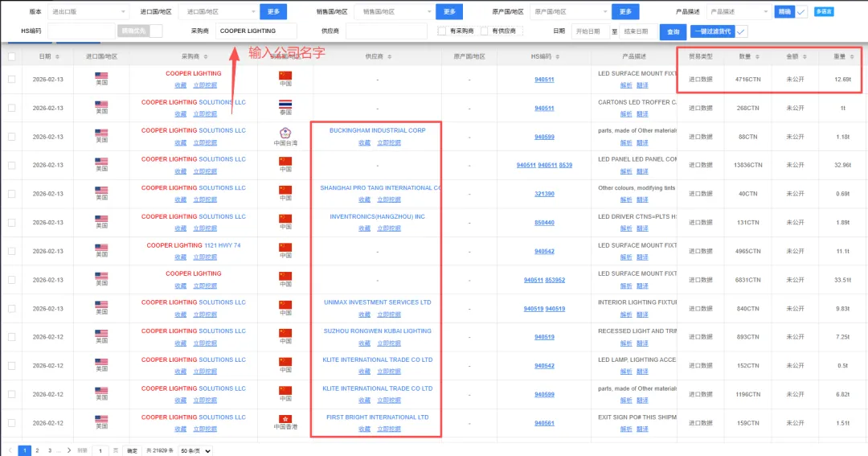Go to page 3 in pagination

coord(49,450)
